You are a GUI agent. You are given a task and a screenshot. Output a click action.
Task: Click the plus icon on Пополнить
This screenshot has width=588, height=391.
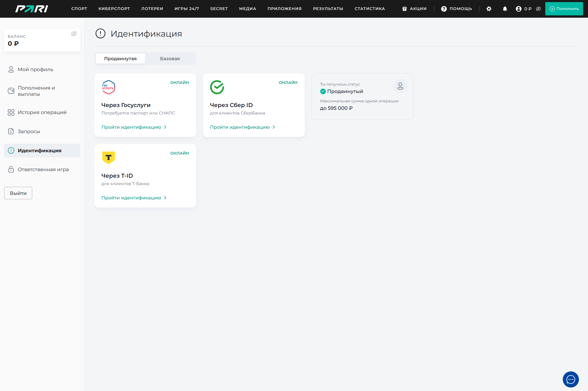552,9
